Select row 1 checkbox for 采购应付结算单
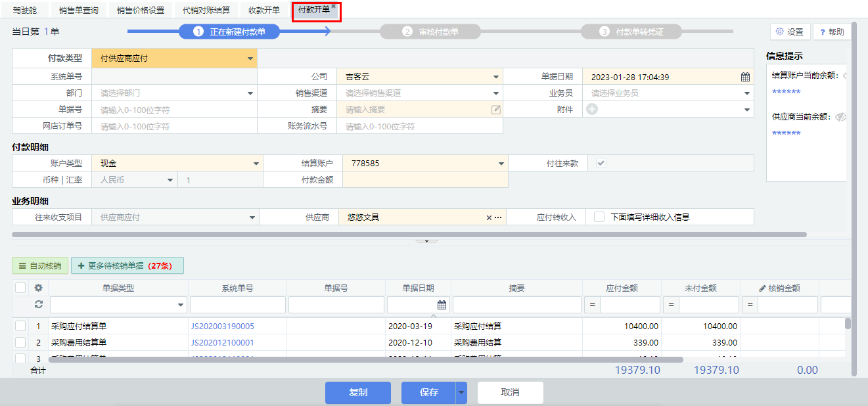This screenshot has height=406, width=868. 20,326
